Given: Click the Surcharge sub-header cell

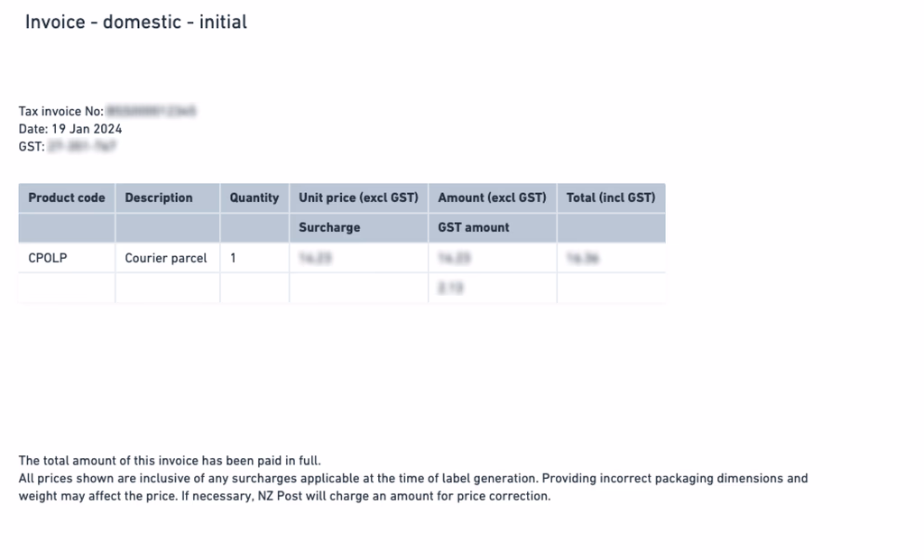Looking at the screenshot, I should (x=359, y=227).
